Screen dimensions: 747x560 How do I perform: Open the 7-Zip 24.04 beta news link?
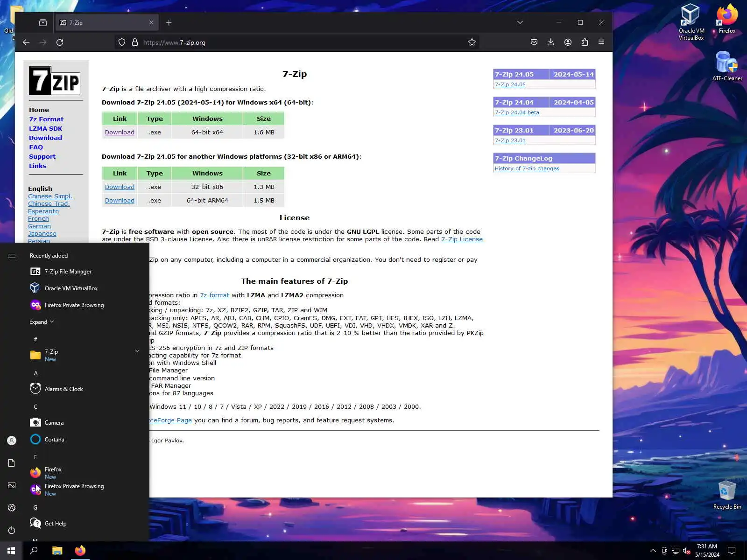click(517, 112)
